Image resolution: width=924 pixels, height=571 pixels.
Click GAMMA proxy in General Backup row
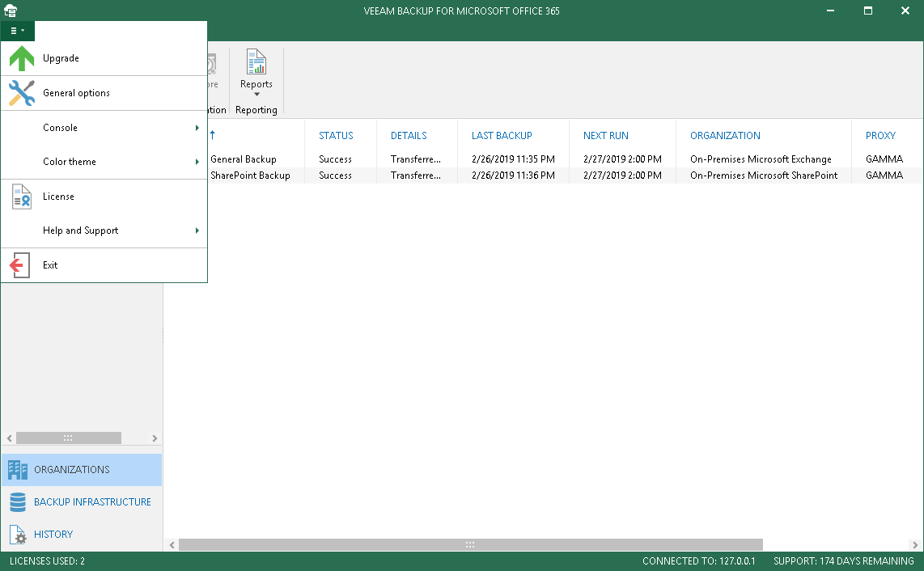point(884,159)
